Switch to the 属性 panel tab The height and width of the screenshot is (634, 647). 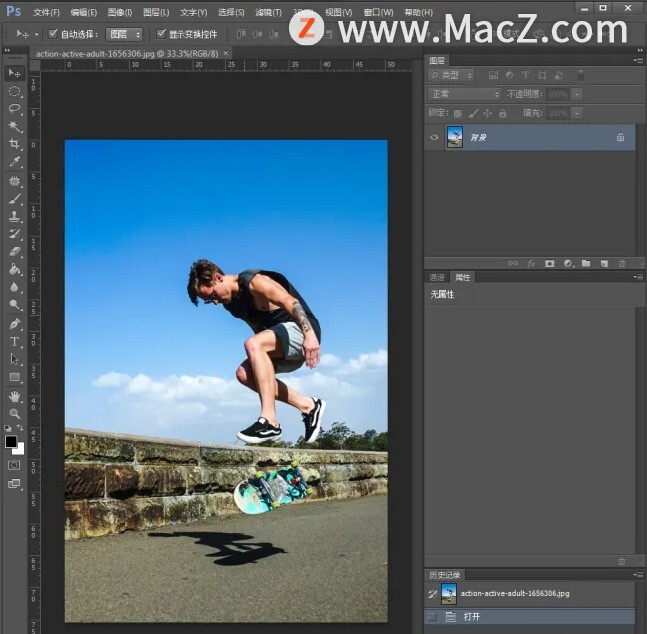pos(462,277)
